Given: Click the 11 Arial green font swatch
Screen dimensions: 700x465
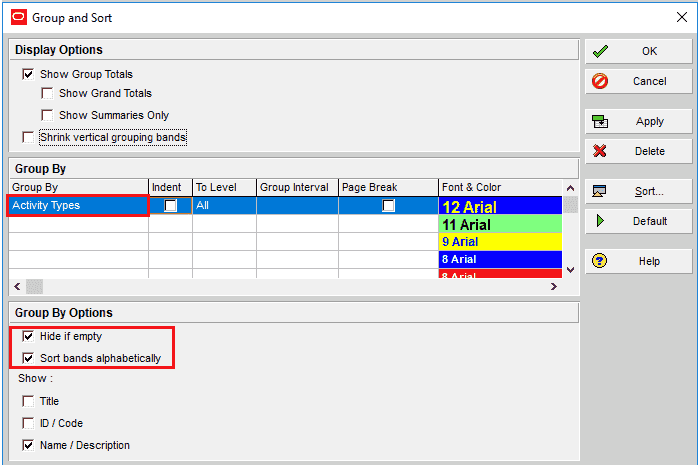Looking at the screenshot, I should click(500, 224).
